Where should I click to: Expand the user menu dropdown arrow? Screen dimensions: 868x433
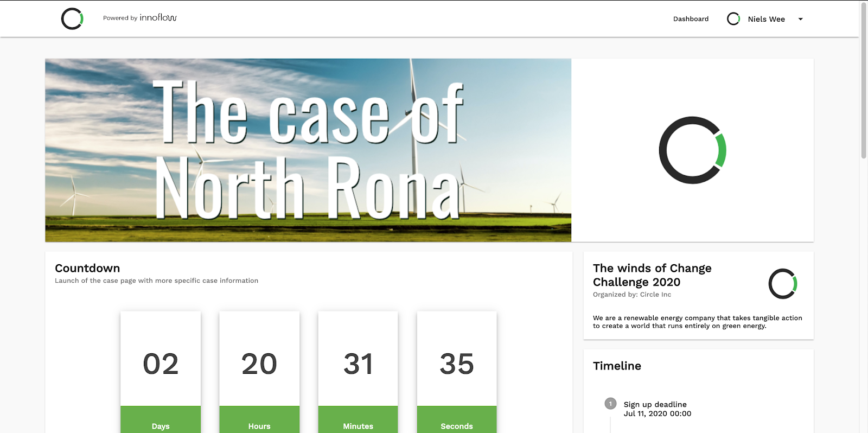[800, 19]
